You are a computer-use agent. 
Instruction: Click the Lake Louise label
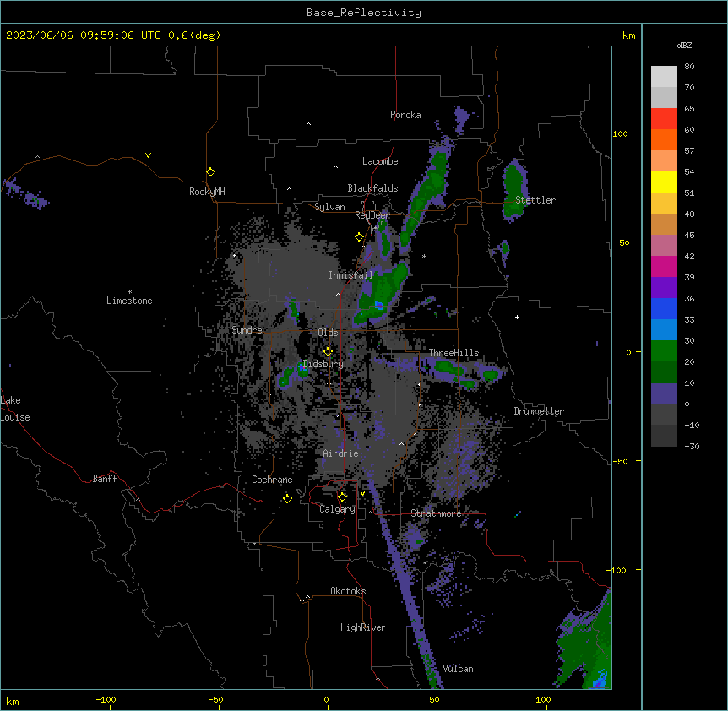coord(15,409)
